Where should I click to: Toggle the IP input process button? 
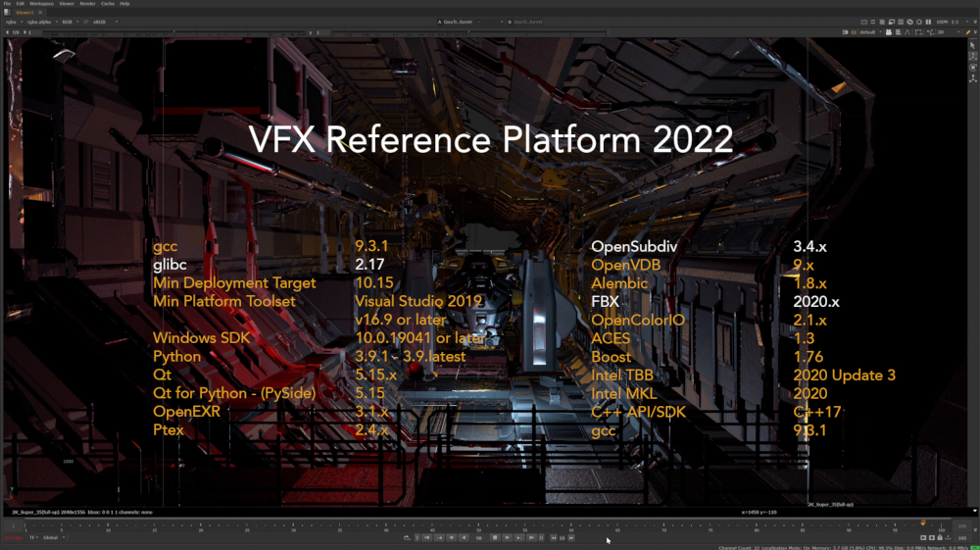click(85, 22)
